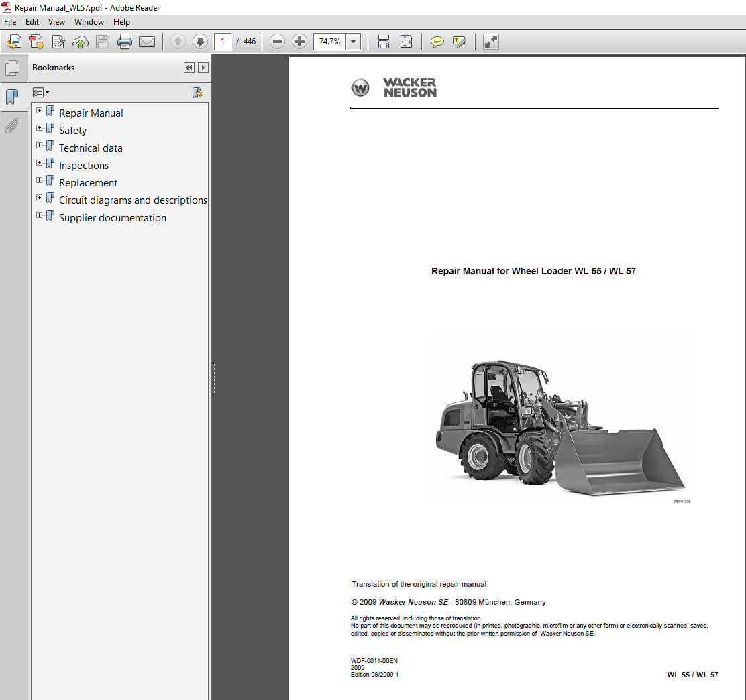Open the View menu

pyautogui.click(x=56, y=21)
